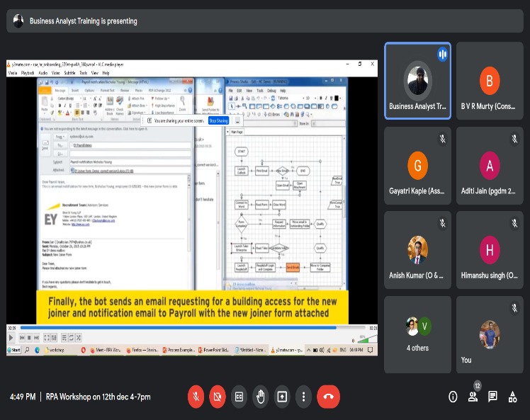This screenshot has width=530, height=420.
Task: Select the Business Analyst Tr... participant tile
Action: [418, 81]
